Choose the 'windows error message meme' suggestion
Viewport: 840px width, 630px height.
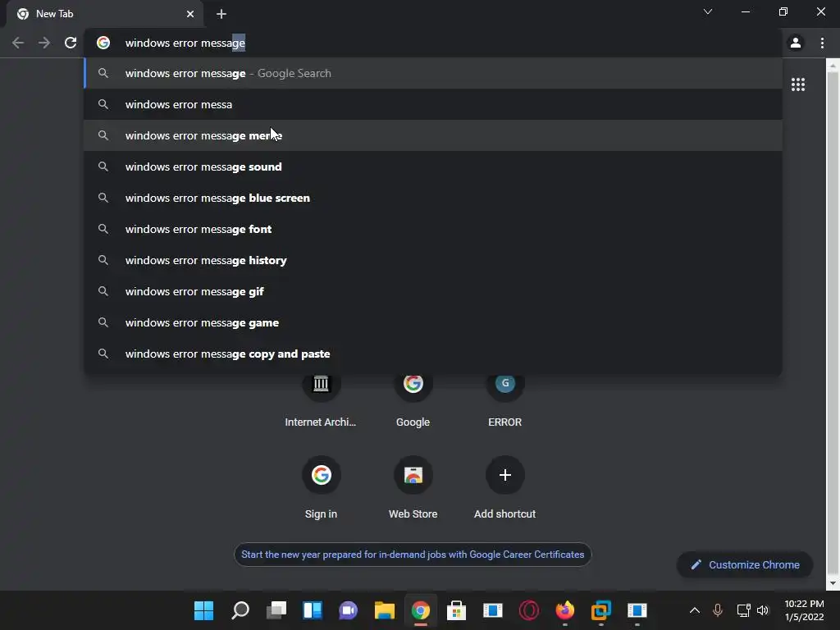[x=433, y=135]
